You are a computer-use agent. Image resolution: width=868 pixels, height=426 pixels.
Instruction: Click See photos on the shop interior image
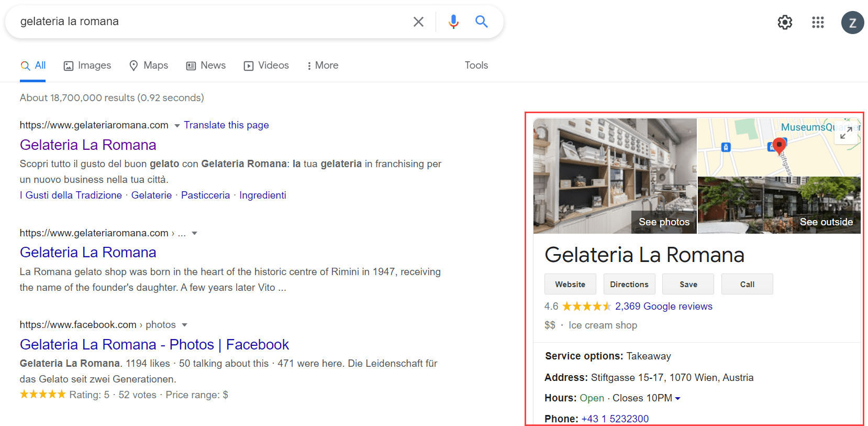click(664, 222)
